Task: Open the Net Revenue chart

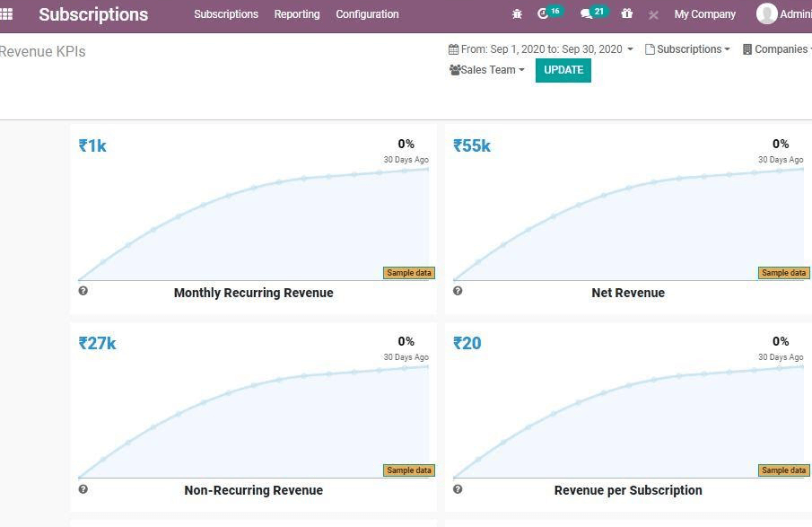Action: coord(628,224)
